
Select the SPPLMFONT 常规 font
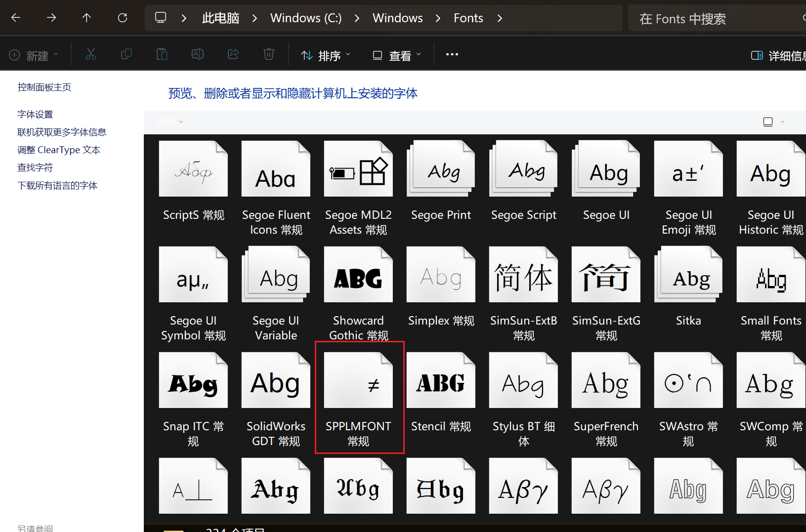click(x=358, y=400)
